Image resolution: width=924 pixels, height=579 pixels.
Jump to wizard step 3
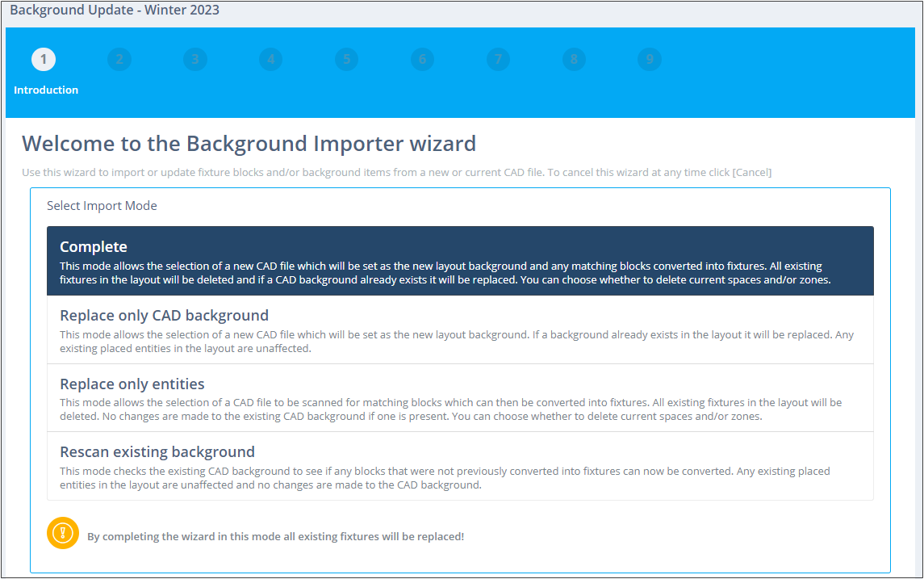[x=195, y=59]
